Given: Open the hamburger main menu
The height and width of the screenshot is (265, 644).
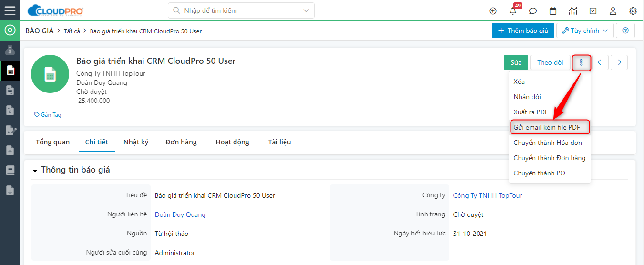Looking at the screenshot, I should 10,10.
